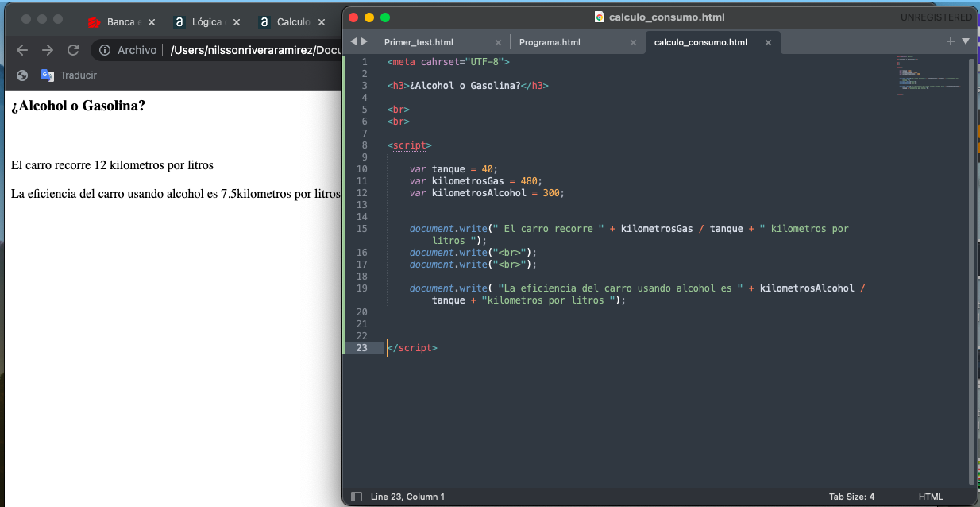Viewport: 980px width, 507px height.
Task: Switch to the Programa.html tab
Action: tap(550, 43)
